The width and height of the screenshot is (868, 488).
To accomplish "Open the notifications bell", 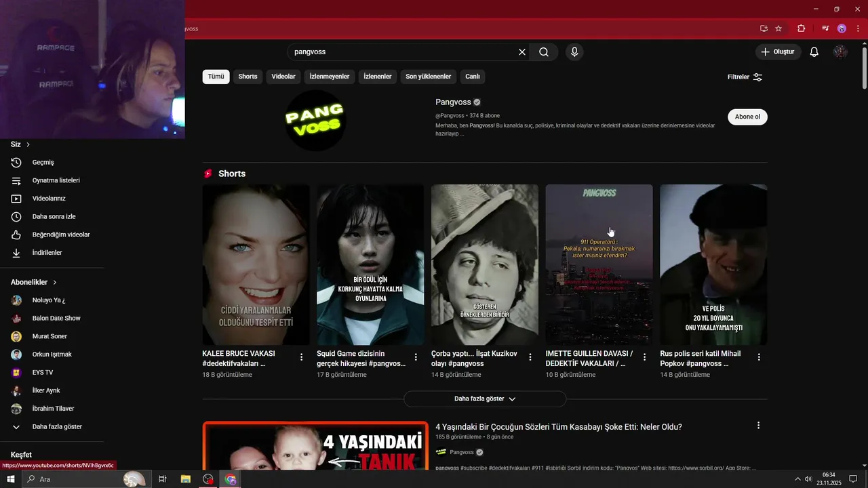I will pos(814,52).
